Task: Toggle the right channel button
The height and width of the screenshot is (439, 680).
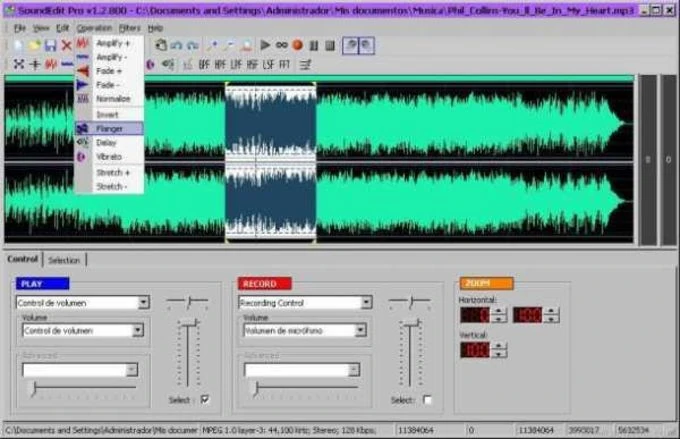Action: (366, 46)
